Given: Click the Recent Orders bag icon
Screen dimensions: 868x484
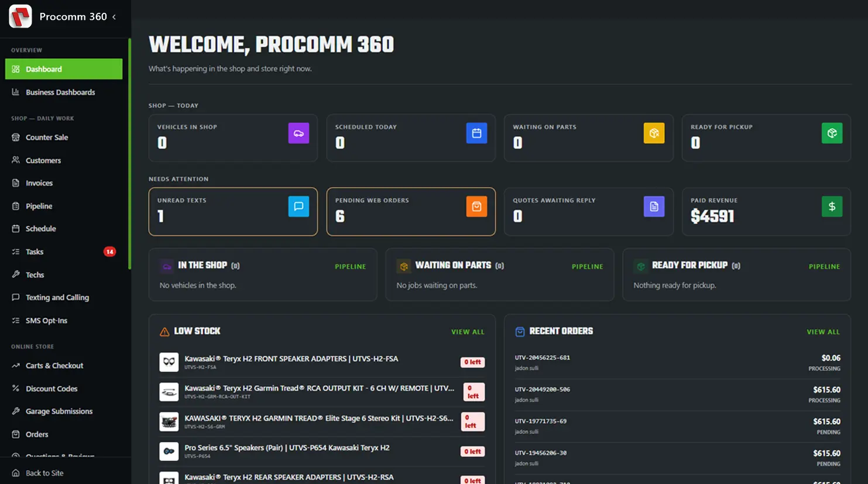Looking at the screenshot, I should tap(520, 332).
